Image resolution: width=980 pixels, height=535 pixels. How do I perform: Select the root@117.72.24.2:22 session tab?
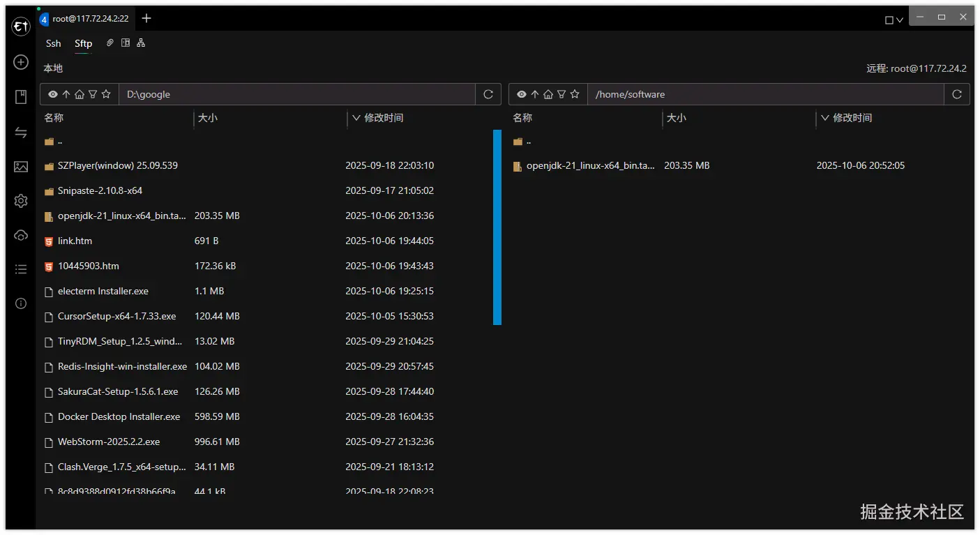point(84,19)
